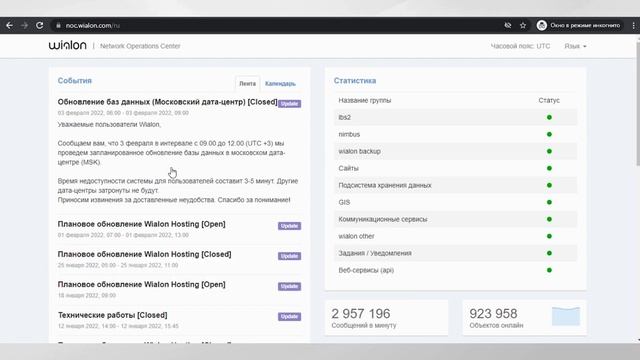This screenshot has width=640, height=360.
Task: Open Плановое обновление Wialon Hosting [Closed] event
Action: (x=144, y=254)
